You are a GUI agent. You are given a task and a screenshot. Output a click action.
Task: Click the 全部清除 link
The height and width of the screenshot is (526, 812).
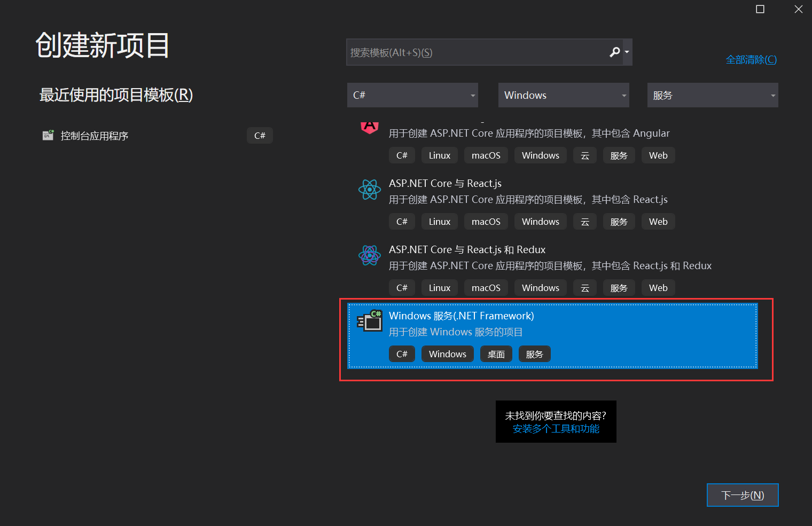point(751,60)
